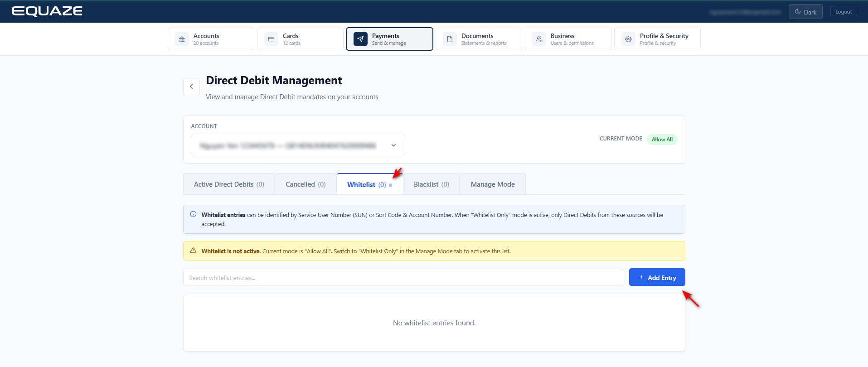Click the Whitelist tab blue dot indicator

tap(390, 185)
